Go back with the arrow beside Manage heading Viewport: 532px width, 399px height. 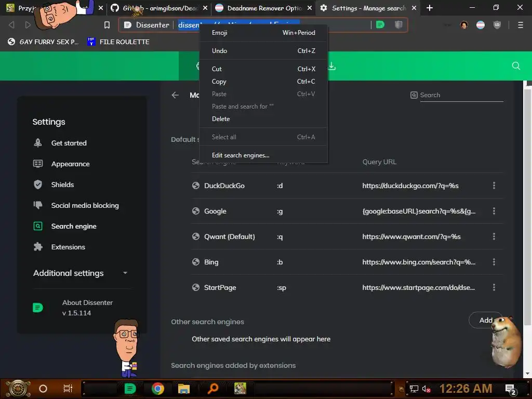175,95
